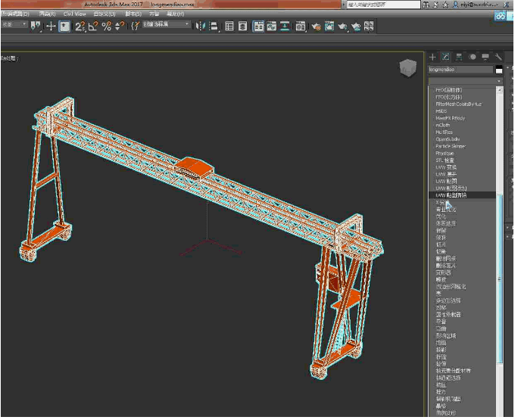Open the Rendered Frame Window
Image resolution: width=521 pixels, height=420 pixels.
(329, 26)
